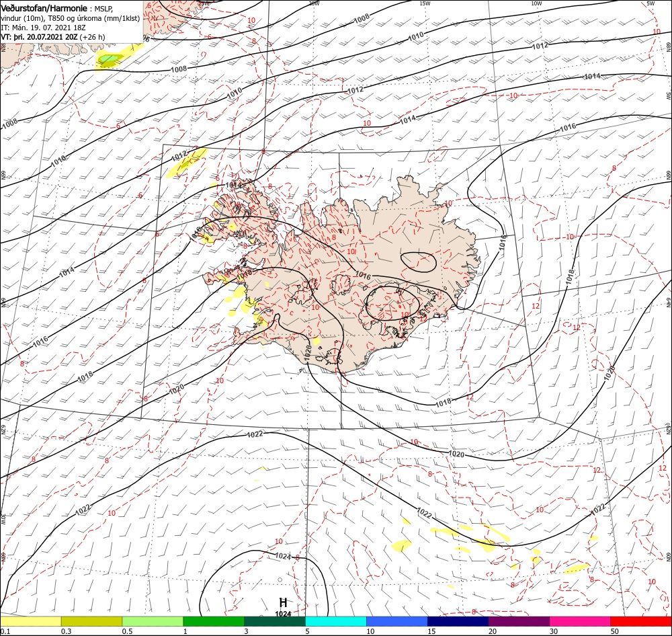Select the red 50 mm legend swatch
The image size is (672, 636).
pyautogui.click(x=641, y=621)
